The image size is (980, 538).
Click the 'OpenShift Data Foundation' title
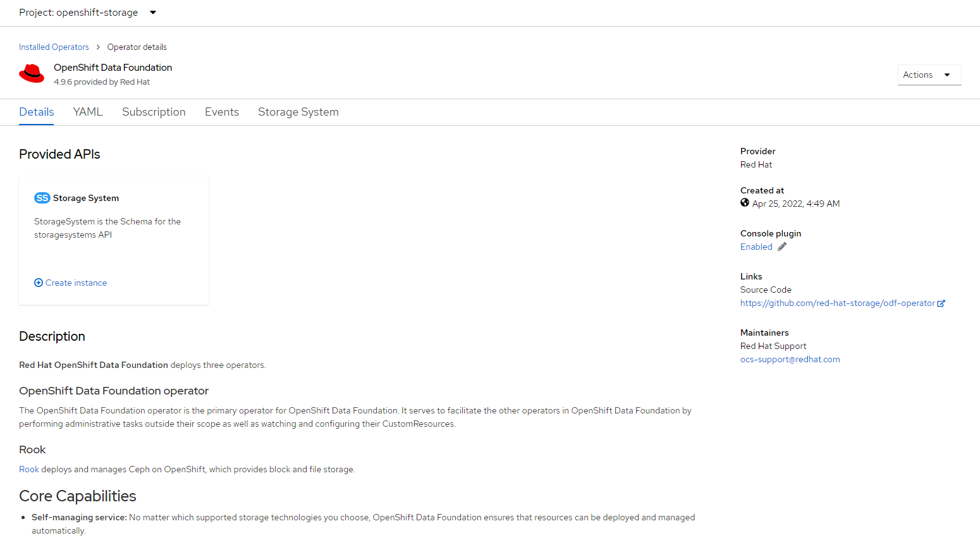click(x=113, y=67)
